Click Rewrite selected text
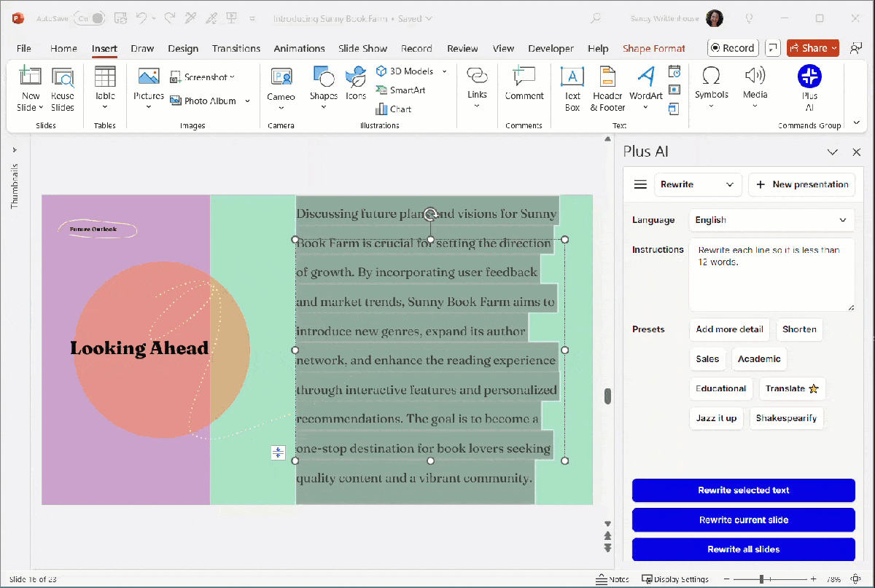Screen dimensions: 875x588 pos(743,490)
